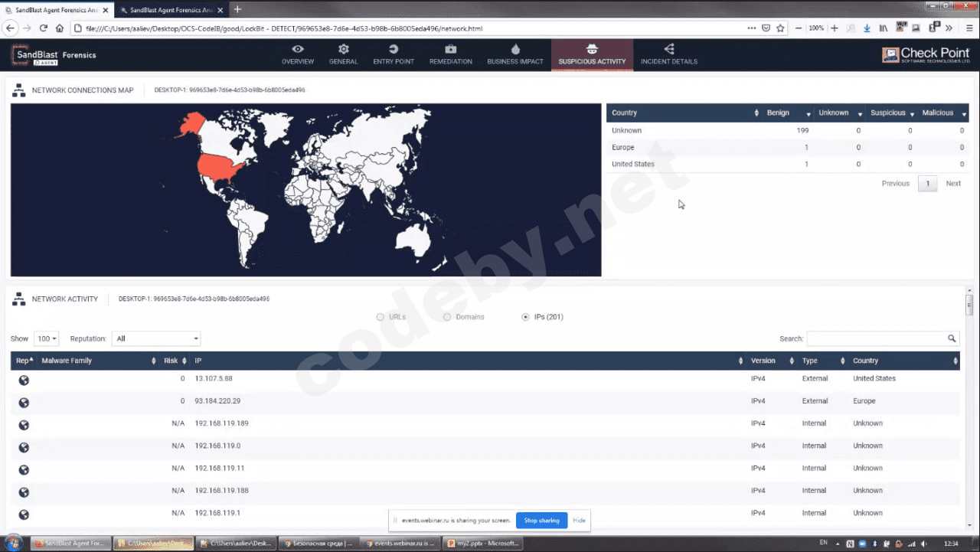
Task: Switch to Business Impact section
Action: pyautogui.click(x=515, y=54)
